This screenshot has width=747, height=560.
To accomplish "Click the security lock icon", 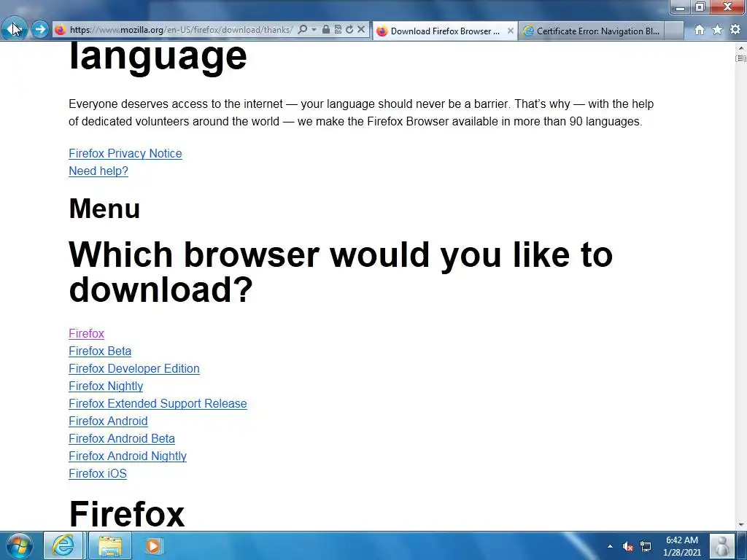I will (x=326, y=29).
